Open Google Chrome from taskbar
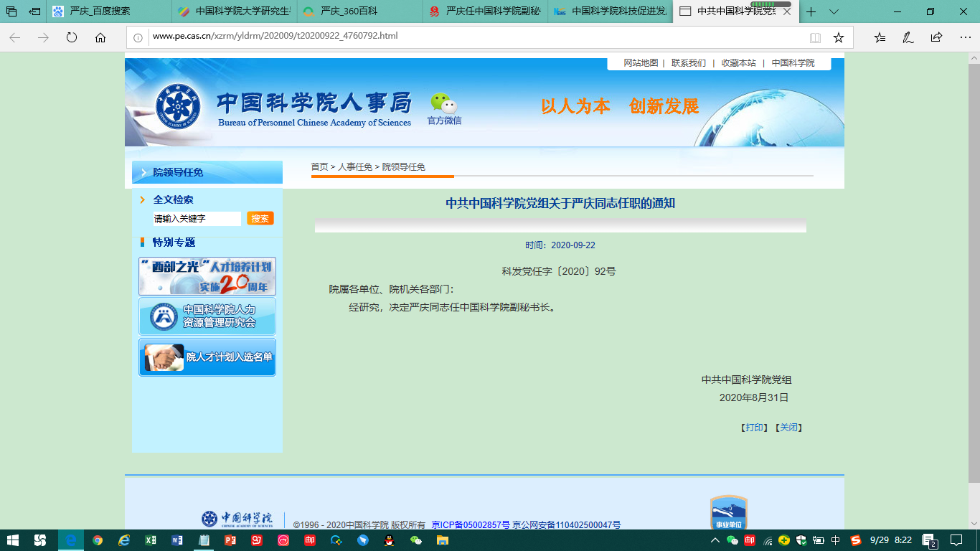Screen dimensions: 980x551 click(98, 540)
